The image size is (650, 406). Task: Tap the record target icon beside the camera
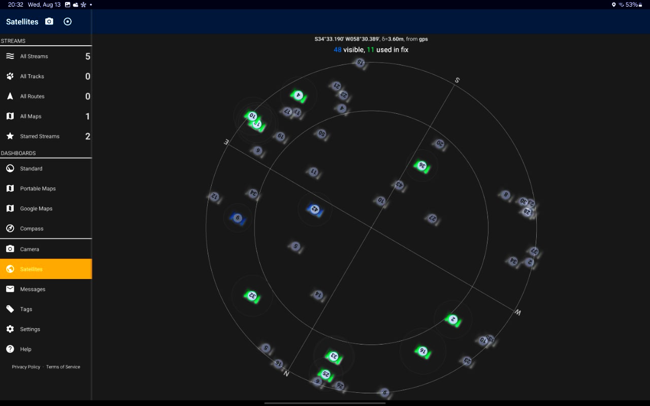coord(68,21)
